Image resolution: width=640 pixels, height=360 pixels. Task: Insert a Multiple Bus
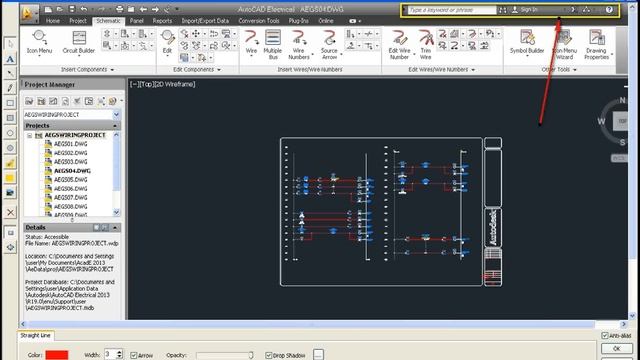click(x=272, y=45)
